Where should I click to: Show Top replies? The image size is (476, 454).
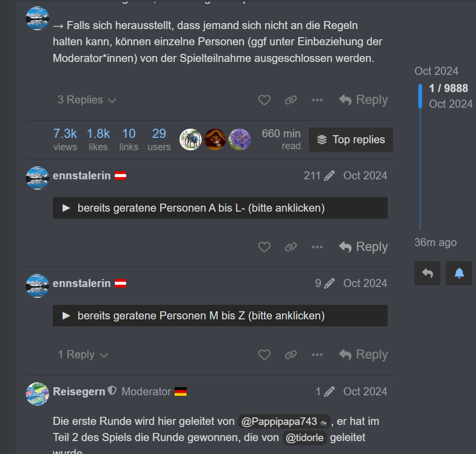[x=351, y=140]
